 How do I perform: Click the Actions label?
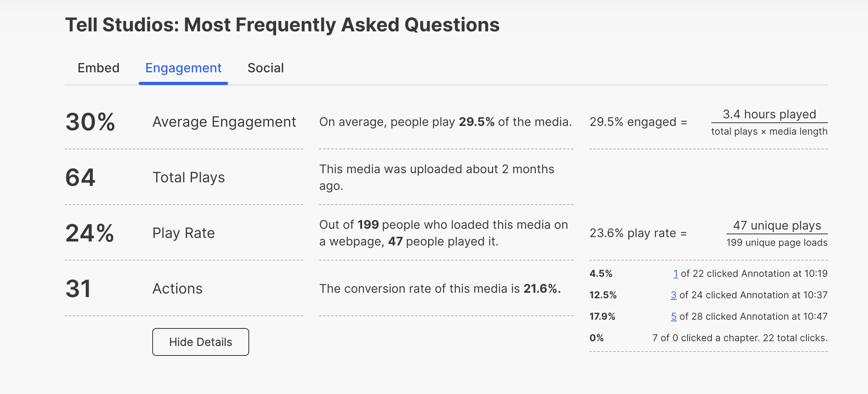click(x=177, y=288)
